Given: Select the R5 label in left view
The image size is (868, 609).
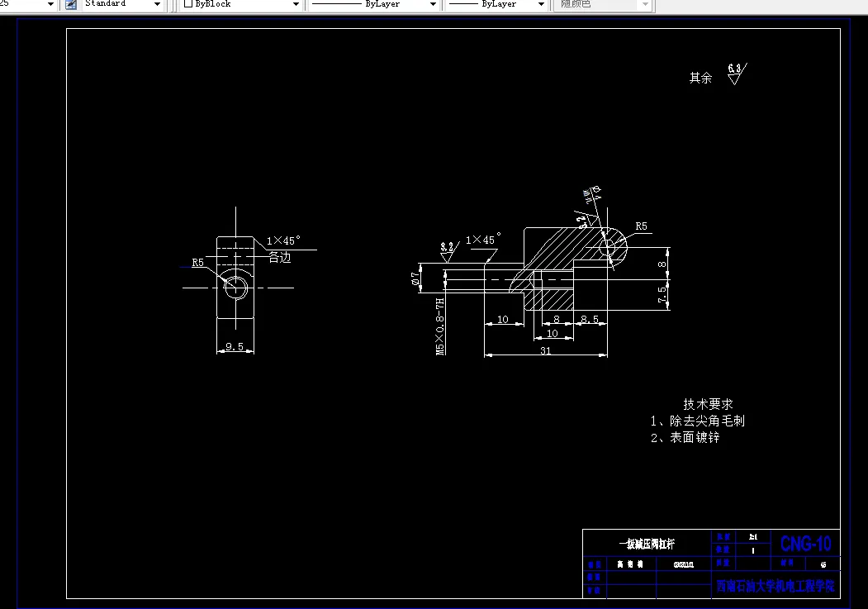Looking at the screenshot, I should point(197,263).
